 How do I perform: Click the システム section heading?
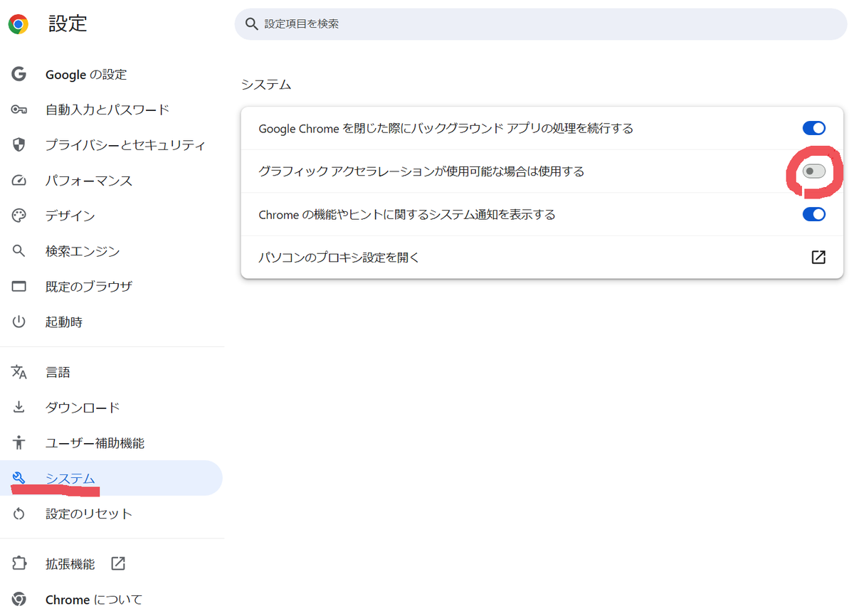pos(266,84)
